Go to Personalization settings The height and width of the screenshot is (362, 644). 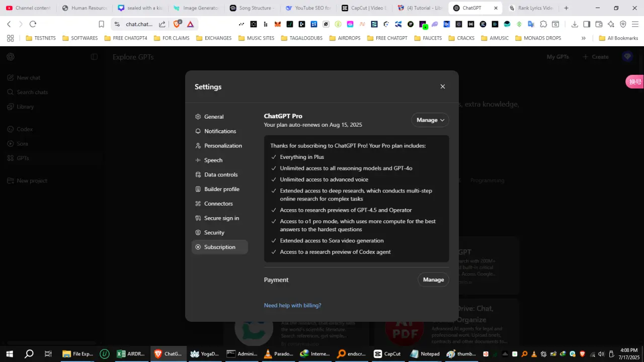[219, 146]
